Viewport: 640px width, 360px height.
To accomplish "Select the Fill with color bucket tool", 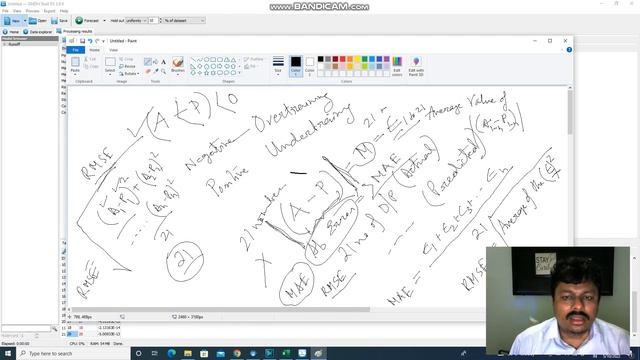I will click(x=156, y=62).
